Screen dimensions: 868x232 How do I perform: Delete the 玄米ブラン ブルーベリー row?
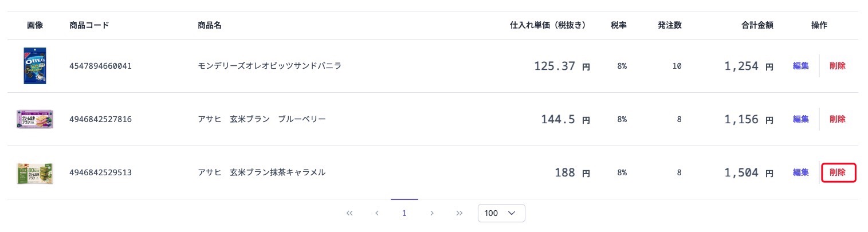tap(837, 119)
